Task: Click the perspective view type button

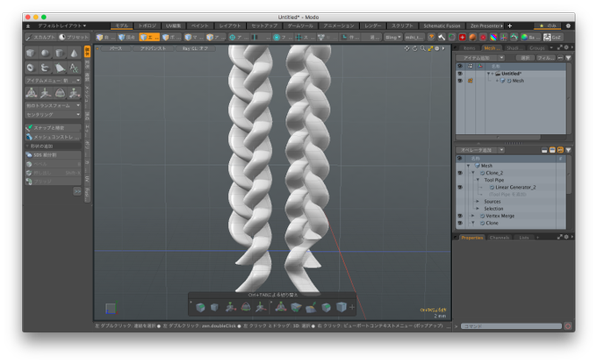Action: pos(115,48)
